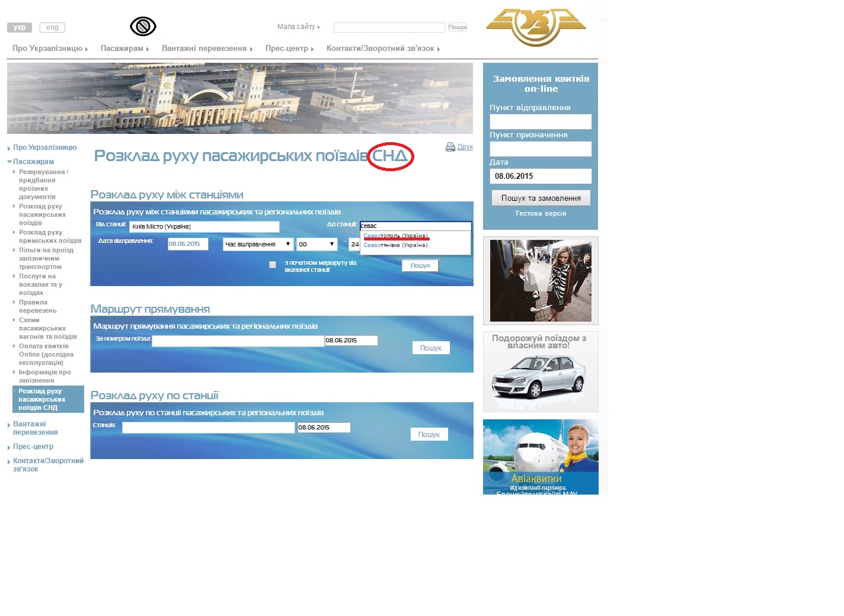Click Пошук in the between-stations form

click(420, 265)
